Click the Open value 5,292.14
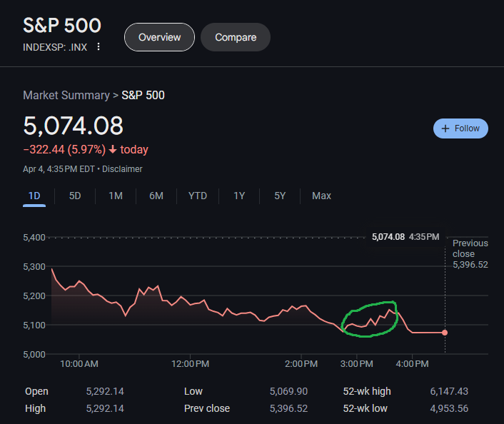504x424 pixels. (105, 391)
